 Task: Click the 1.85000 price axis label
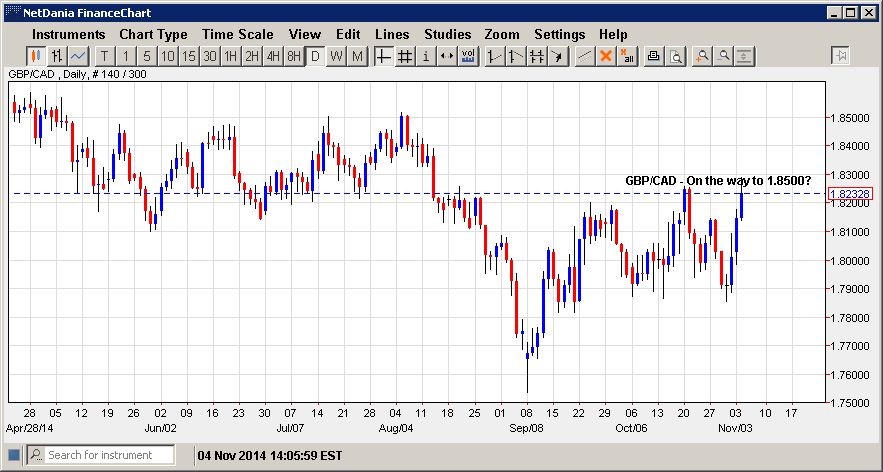850,118
